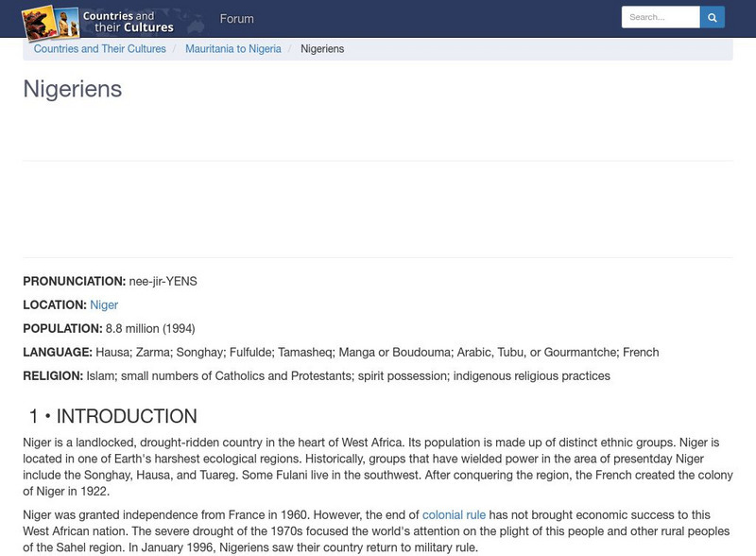The image size is (756, 556).
Task: Open the Mauritania to Nigeria breadcrumb
Action: [x=233, y=49]
